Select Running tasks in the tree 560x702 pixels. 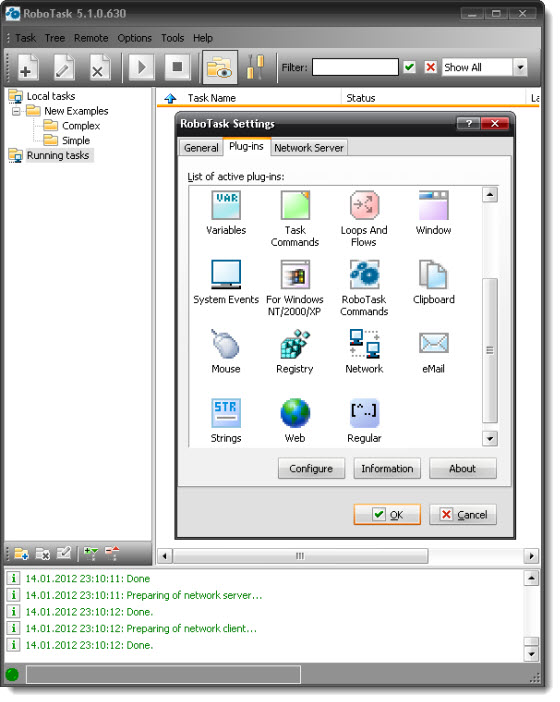[x=58, y=155]
